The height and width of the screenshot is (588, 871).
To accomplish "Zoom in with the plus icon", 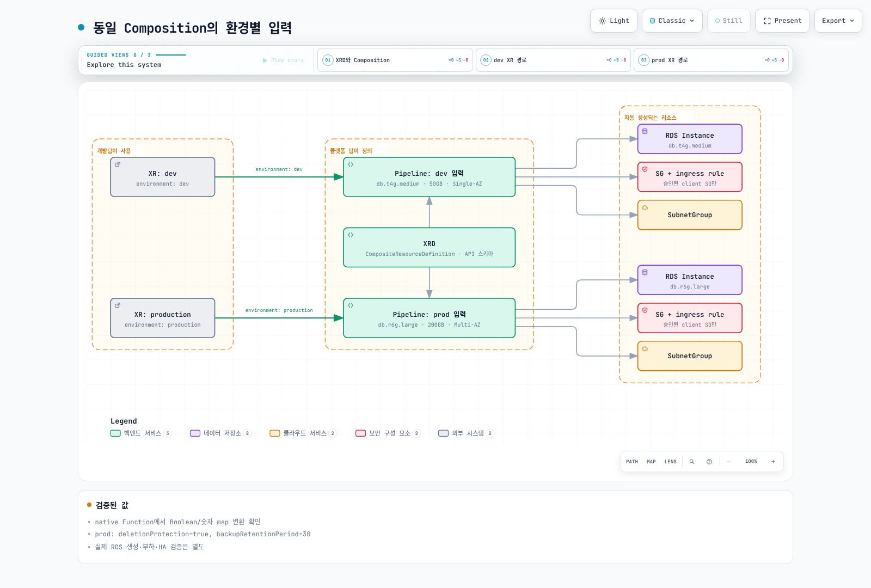I will click(773, 462).
